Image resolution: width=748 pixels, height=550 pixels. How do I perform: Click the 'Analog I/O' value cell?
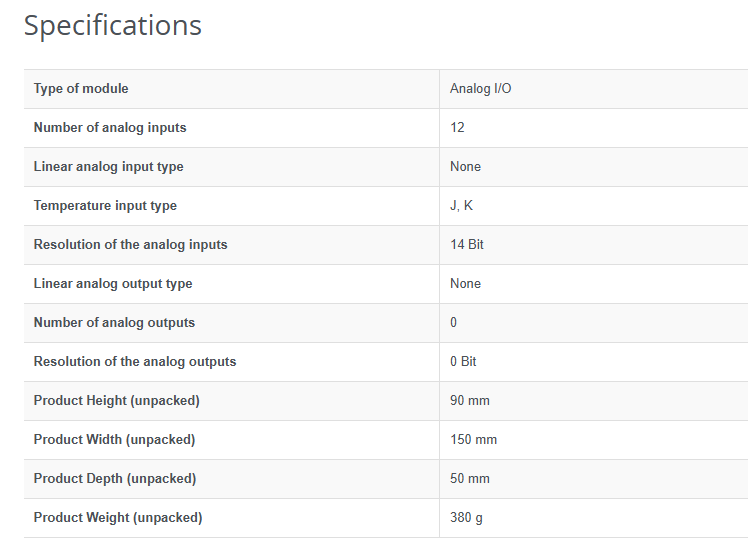click(x=481, y=89)
